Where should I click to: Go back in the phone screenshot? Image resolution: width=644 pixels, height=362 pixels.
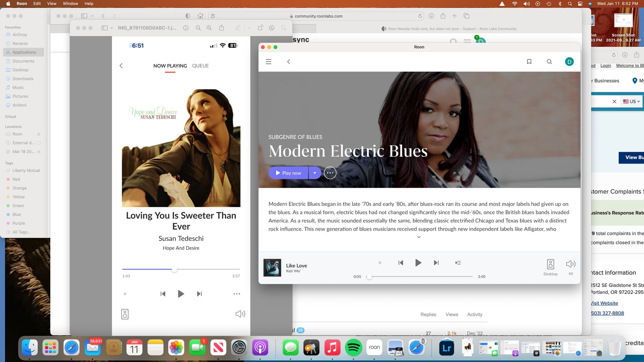click(121, 66)
